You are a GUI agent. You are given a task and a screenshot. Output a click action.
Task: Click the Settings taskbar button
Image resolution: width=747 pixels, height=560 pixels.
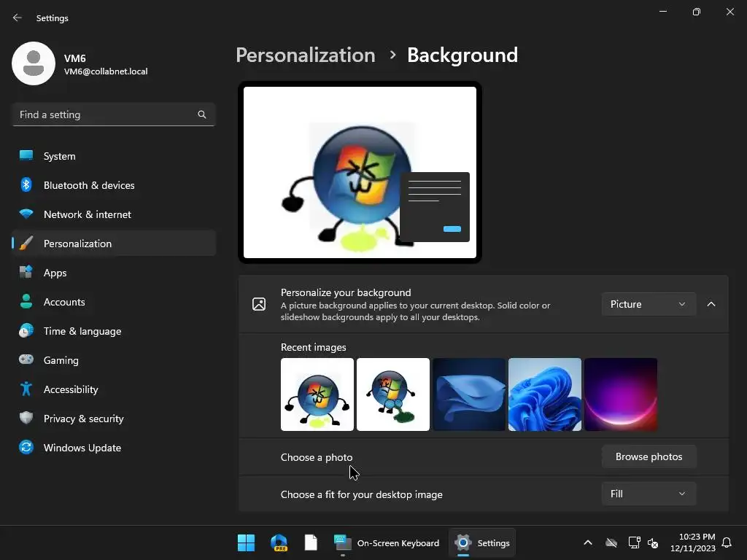(x=482, y=542)
